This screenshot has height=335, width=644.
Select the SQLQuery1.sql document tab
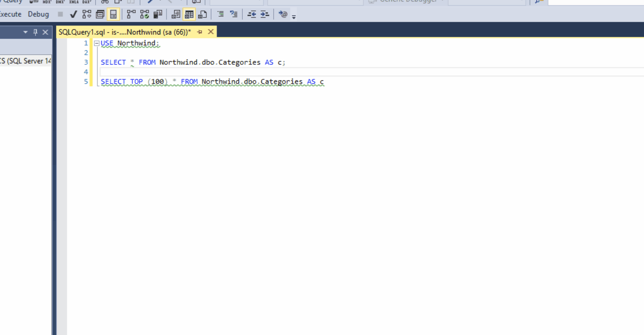click(124, 32)
